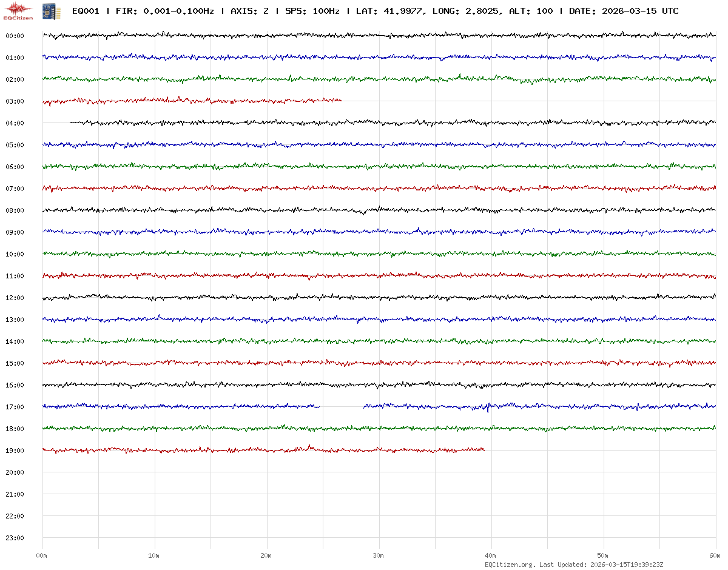Click the EQ001 station header text
This screenshot has height=570, width=728.
(x=86, y=11)
